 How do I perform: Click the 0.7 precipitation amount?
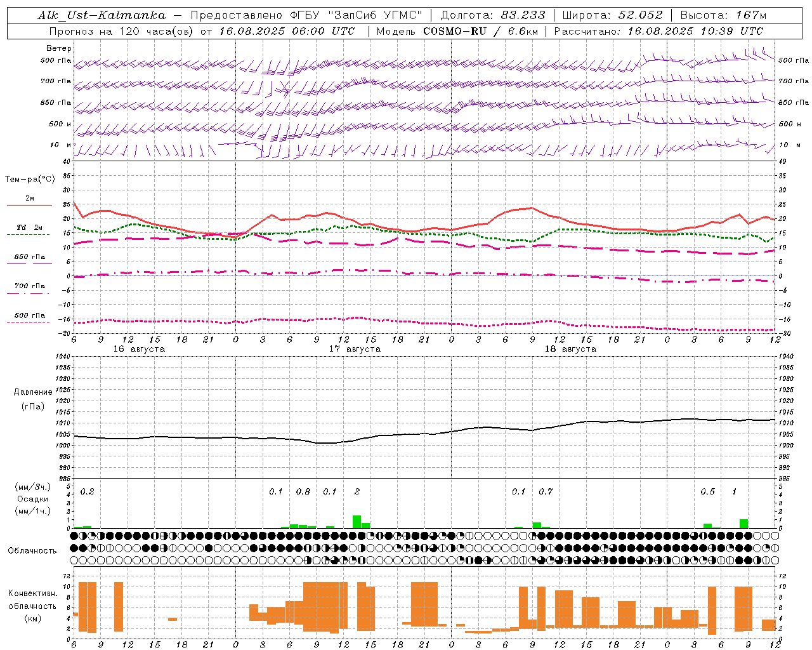tap(546, 491)
